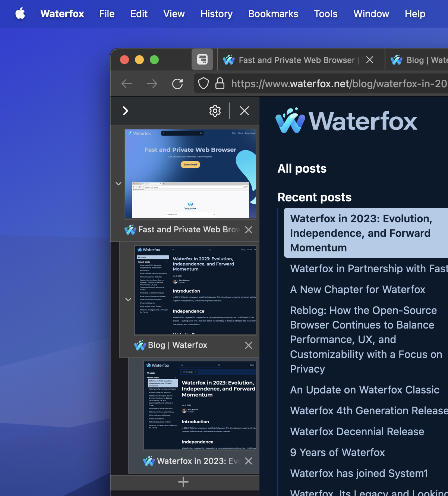Close the Fast and Private Web Browser tab
The width and height of the screenshot is (448, 496).
coord(369,60)
